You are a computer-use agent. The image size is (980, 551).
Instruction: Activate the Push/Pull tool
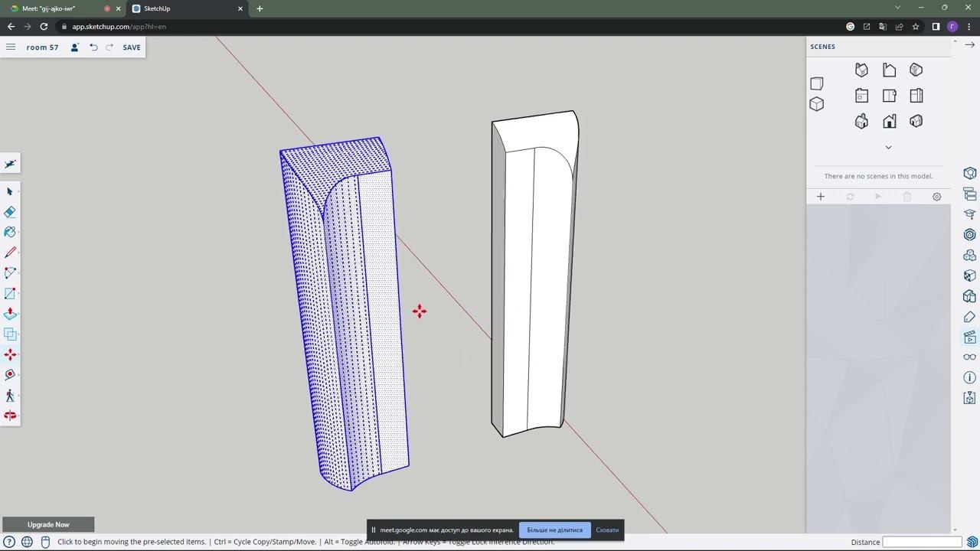[x=10, y=314]
